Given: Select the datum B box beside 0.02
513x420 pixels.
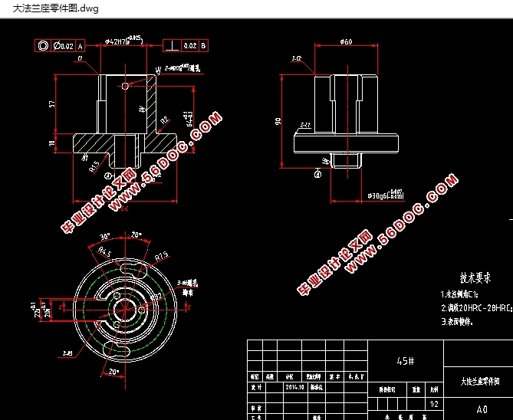Looking at the screenshot, I should click(203, 46).
